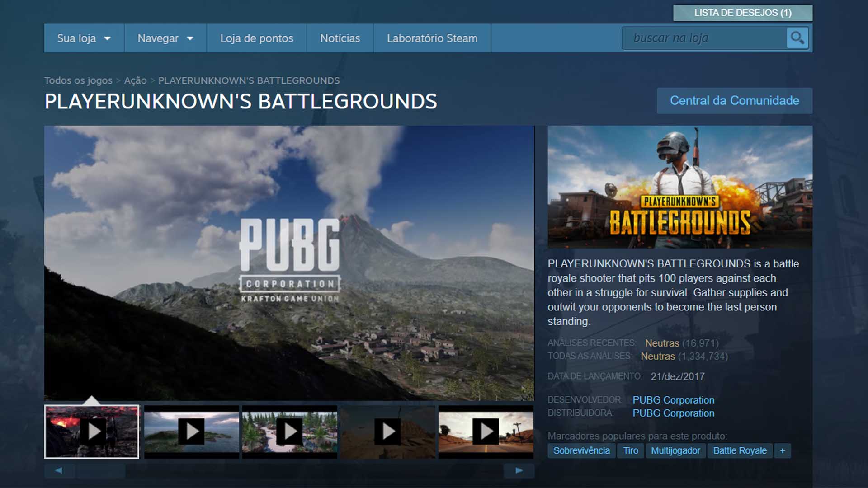
Task: Click all reviews Neutras (1,334,734)
Action: [x=684, y=356]
